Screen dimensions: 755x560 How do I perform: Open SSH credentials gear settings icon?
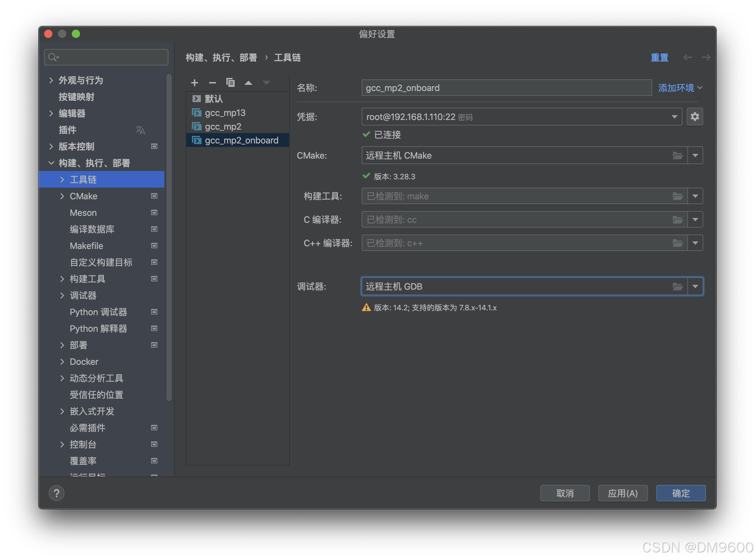coord(695,117)
